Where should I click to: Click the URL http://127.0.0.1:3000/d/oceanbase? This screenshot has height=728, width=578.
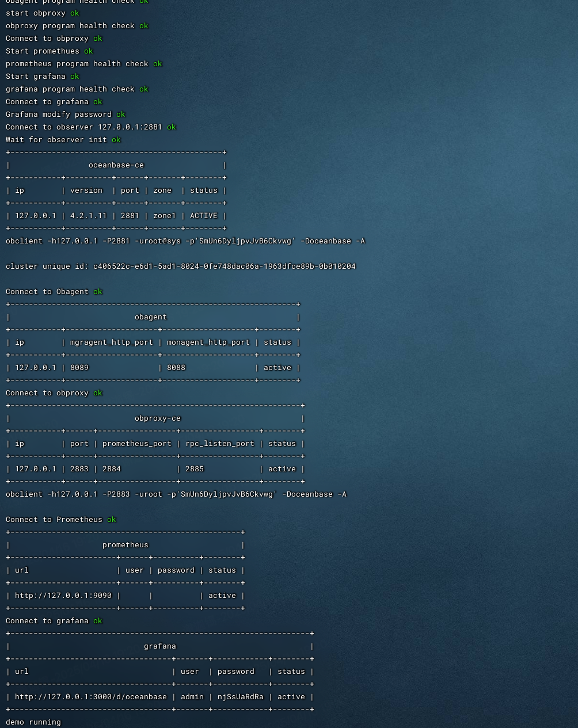click(91, 697)
